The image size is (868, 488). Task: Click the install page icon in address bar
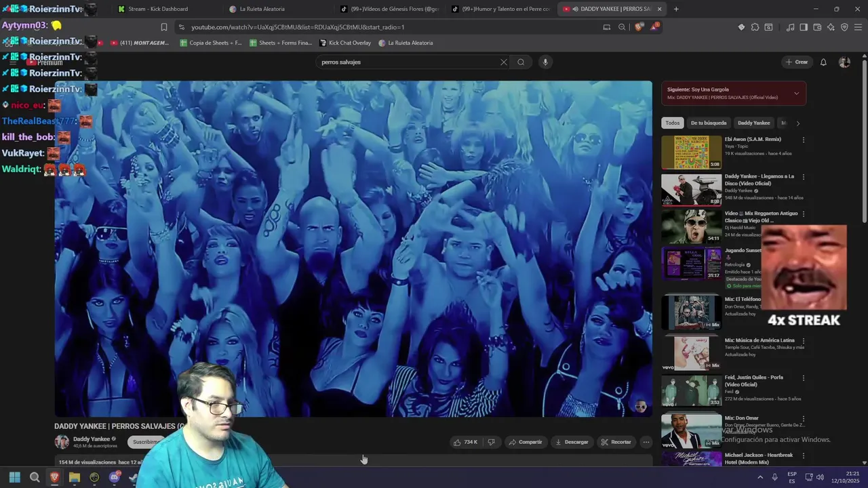pos(607,27)
